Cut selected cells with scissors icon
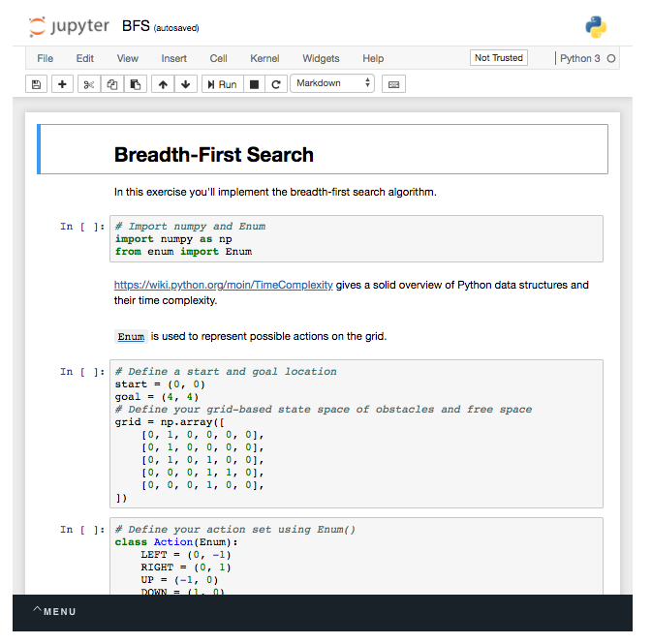The width and height of the screenshot is (652, 644). 88,84
